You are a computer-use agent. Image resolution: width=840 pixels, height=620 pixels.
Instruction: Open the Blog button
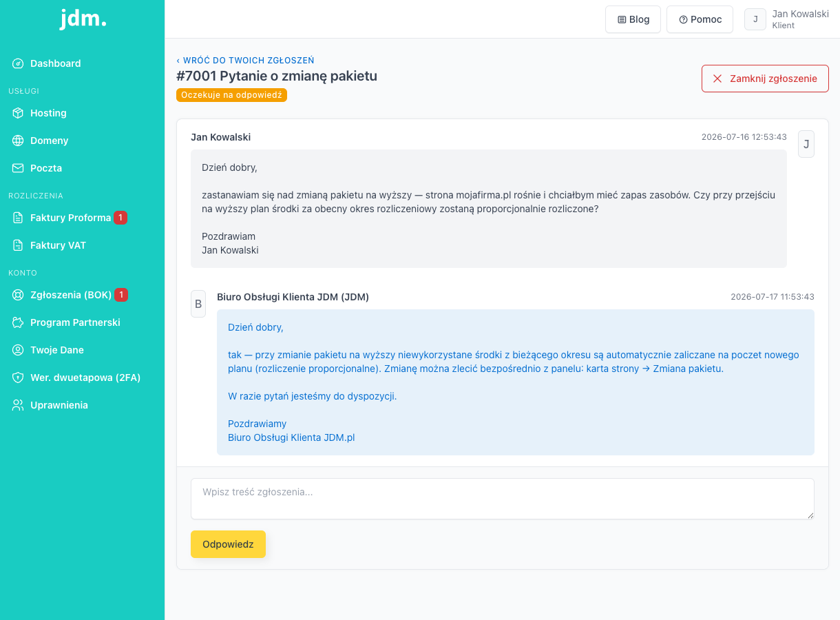point(633,19)
